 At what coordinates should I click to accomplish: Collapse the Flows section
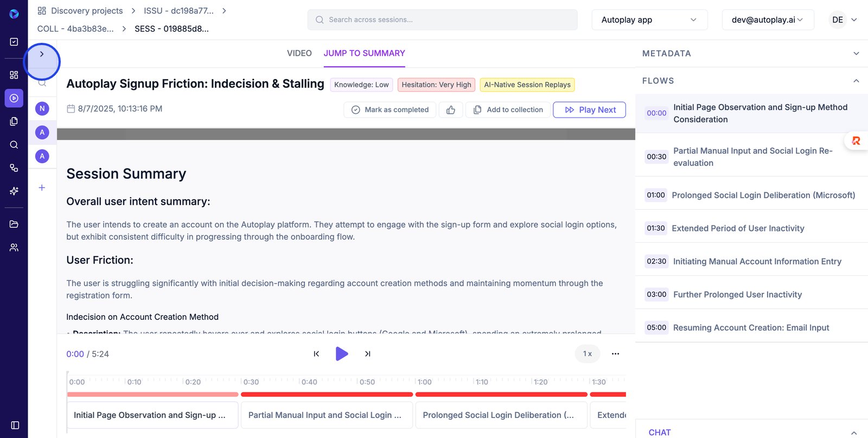[856, 81]
